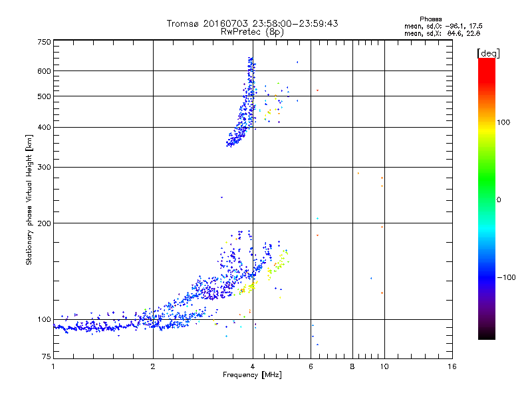Viewport: 532px width, 399px height.
Task: Click the "Phases" header text
Action: pyautogui.click(x=430, y=19)
